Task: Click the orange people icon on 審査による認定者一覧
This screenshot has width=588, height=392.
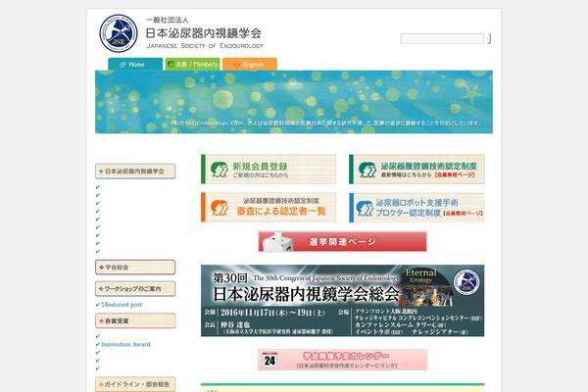Action: pos(219,208)
